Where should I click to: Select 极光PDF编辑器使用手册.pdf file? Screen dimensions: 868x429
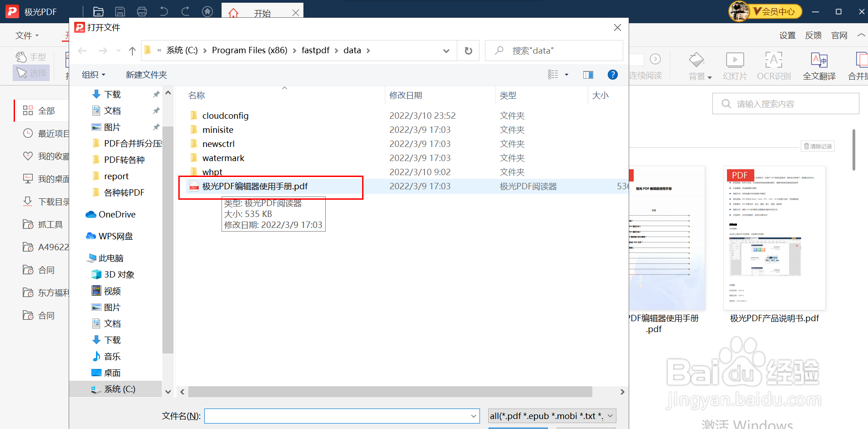(255, 186)
